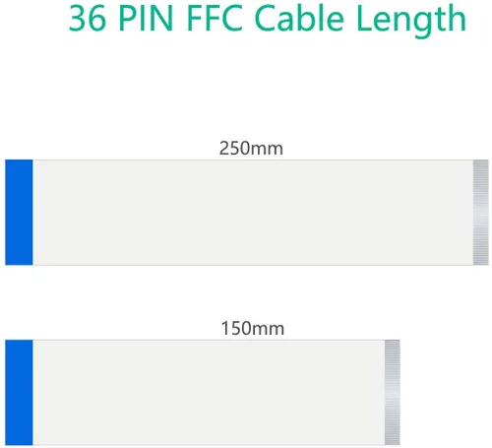Viewport: 492px width, 448px height.
Task: Select the white body of the 250mm cable
Action: click(253, 213)
